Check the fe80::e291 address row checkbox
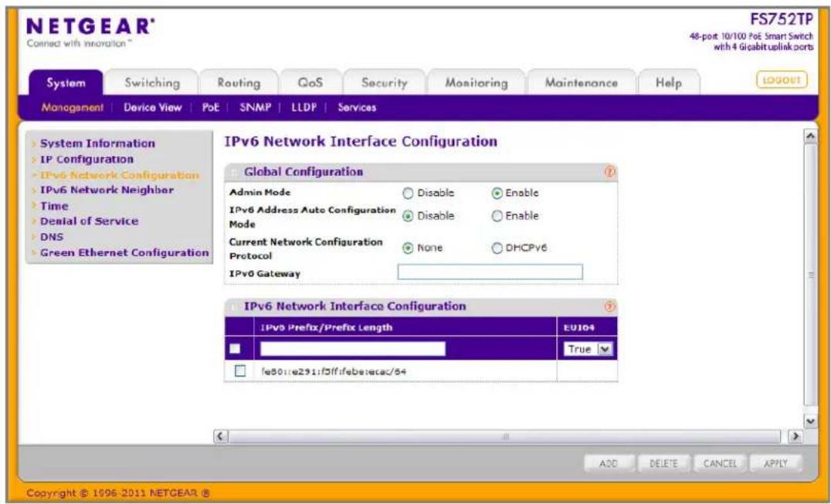Viewport: 831px width, 504px height. [x=239, y=371]
